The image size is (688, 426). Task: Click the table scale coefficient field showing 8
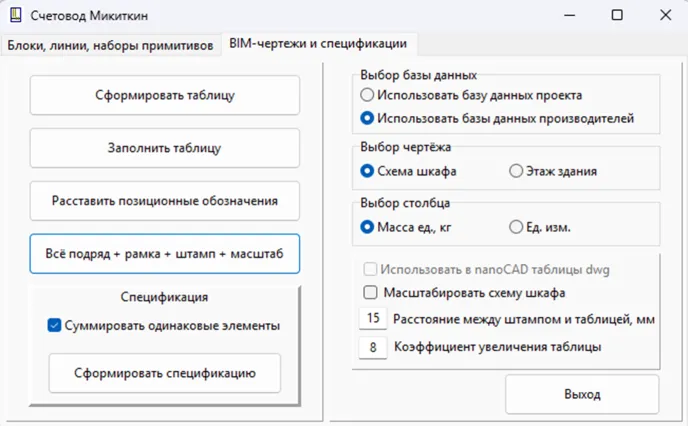point(373,347)
